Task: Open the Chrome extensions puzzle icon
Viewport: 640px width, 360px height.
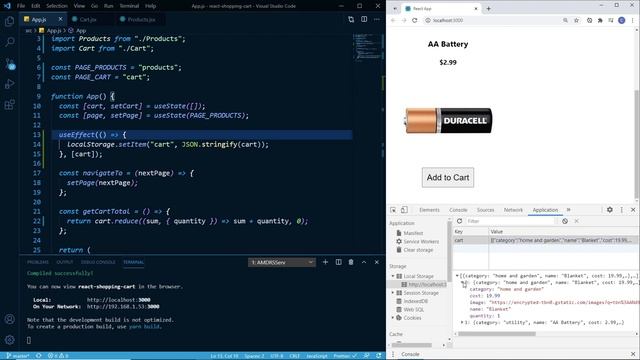Action: (x=600, y=20)
